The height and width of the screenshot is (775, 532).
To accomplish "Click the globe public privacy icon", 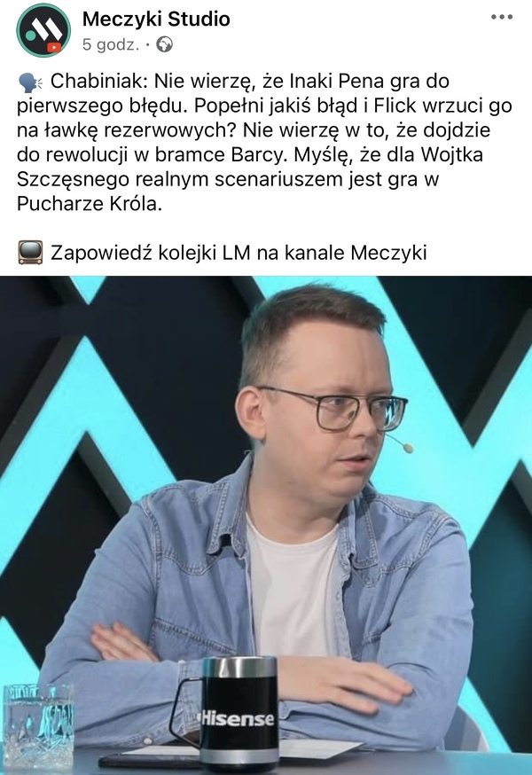I will click(x=165, y=44).
